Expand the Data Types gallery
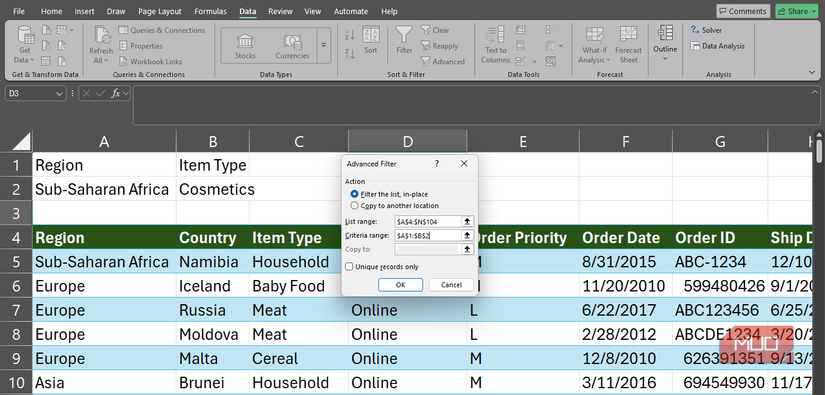This screenshot has height=395, width=825. [x=324, y=46]
